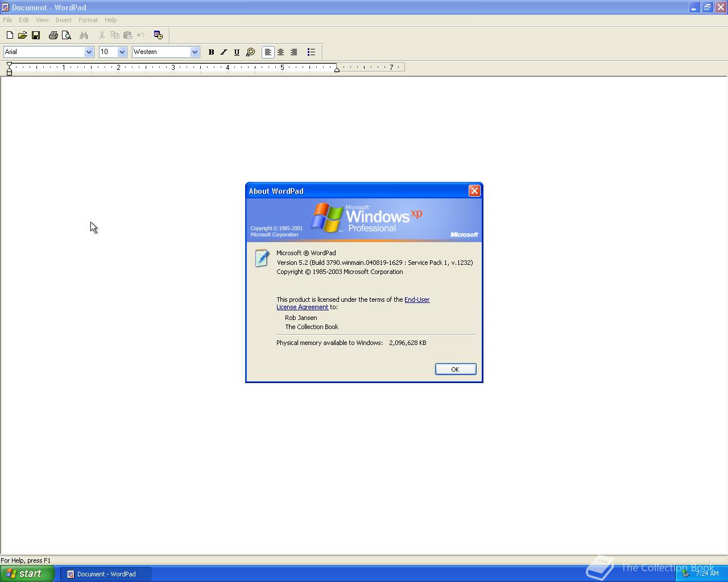Minimize the WordPad window
Viewport: 728px width, 582px height.
coord(694,7)
